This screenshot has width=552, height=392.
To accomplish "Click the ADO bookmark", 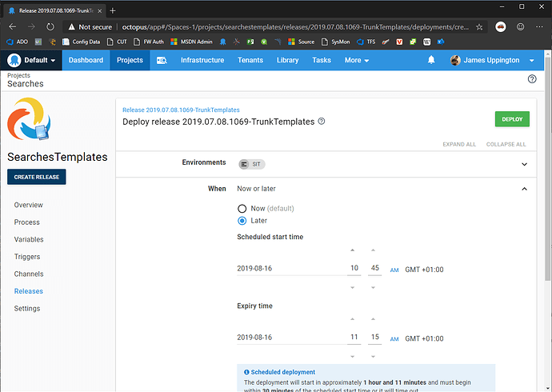I will click(x=18, y=42).
